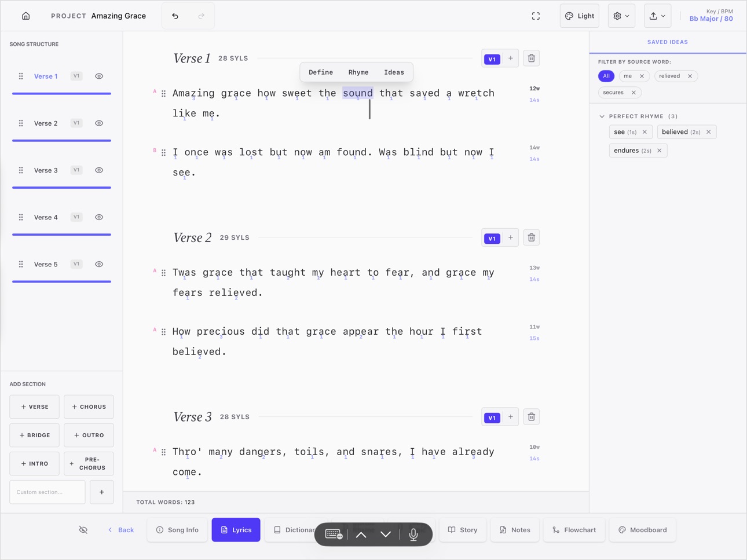Redo the last edit

click(x=202, y=16)
